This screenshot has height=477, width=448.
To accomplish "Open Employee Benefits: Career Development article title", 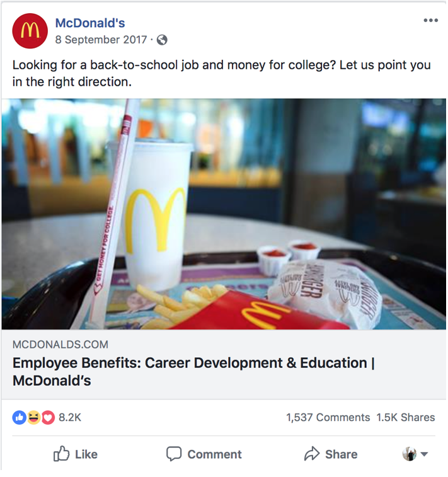I will click(x=193, y=371).
